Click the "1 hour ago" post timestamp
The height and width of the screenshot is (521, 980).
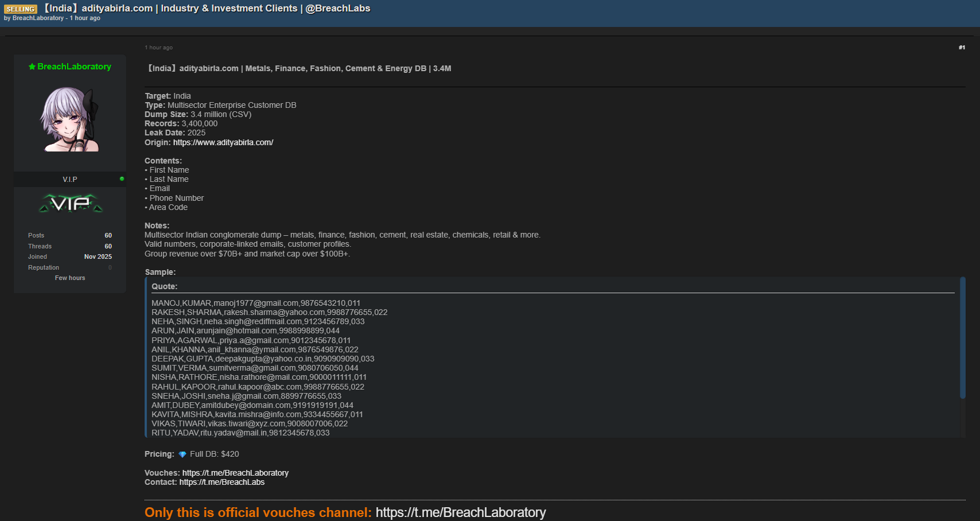click(x=159, y=48)
